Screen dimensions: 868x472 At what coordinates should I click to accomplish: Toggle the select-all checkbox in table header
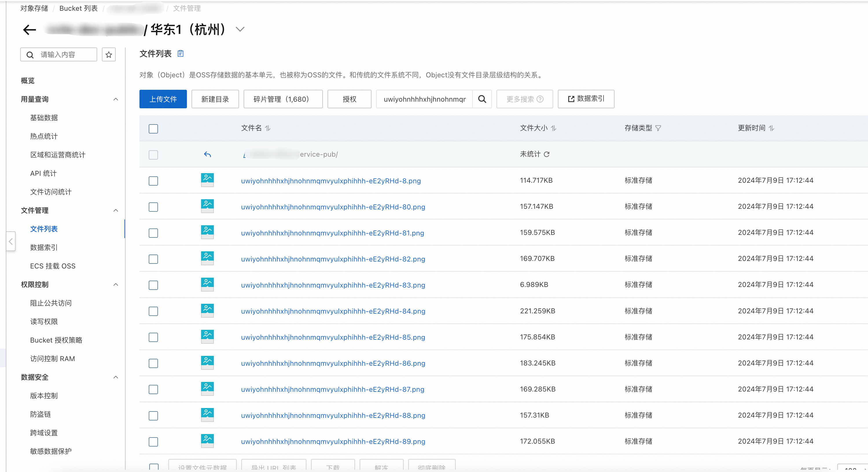(153, 129)
